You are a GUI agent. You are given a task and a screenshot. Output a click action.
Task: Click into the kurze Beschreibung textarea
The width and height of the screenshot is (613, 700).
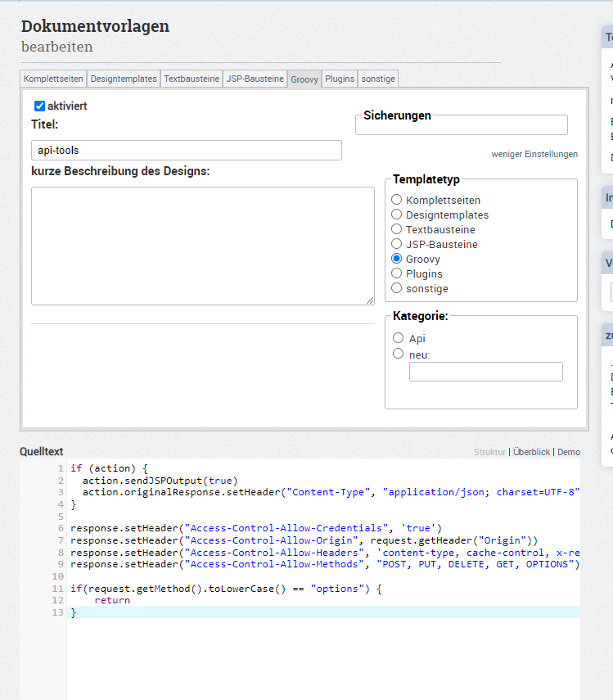(202, 246)
